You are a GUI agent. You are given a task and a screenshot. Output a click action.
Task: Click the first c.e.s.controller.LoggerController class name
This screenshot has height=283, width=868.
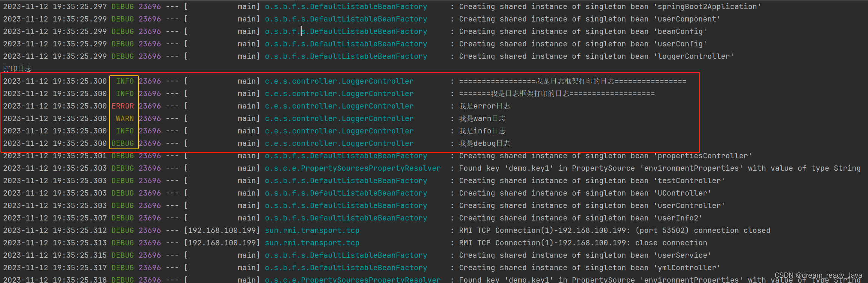(x=339, y=81)
